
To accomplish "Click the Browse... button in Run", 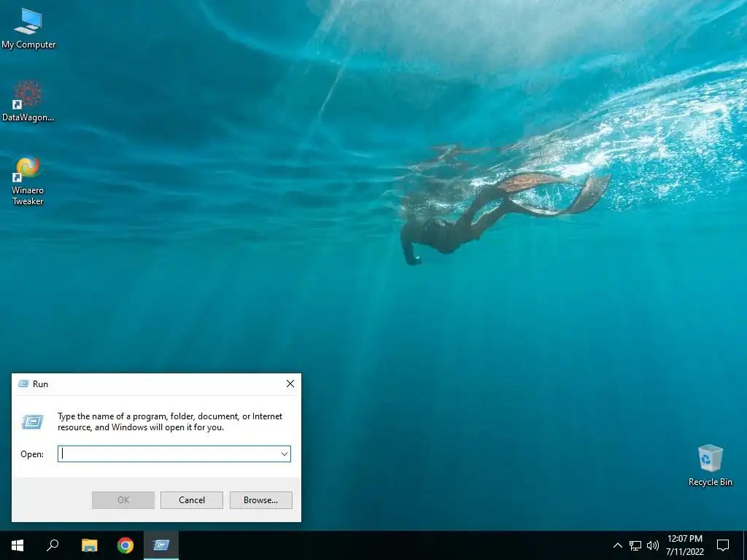I will point(260,500).
